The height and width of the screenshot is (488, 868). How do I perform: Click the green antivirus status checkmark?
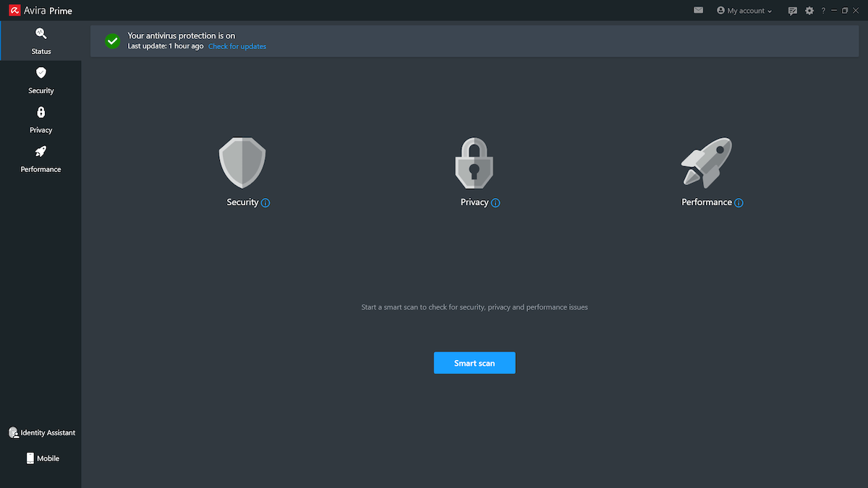[x=112, y=40]
